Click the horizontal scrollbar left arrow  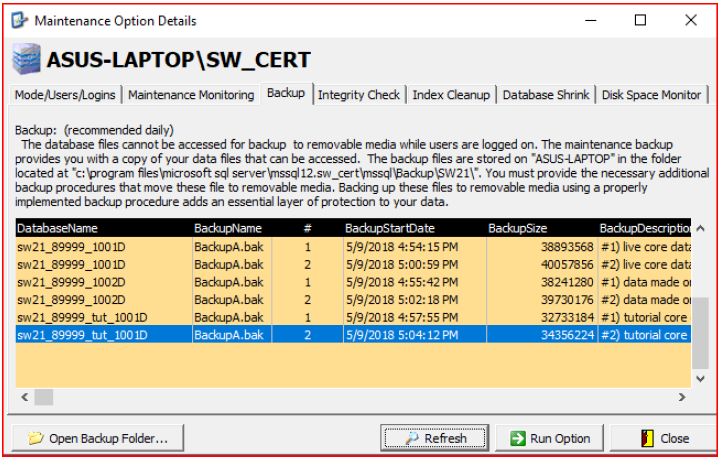[x=25, y=397]
